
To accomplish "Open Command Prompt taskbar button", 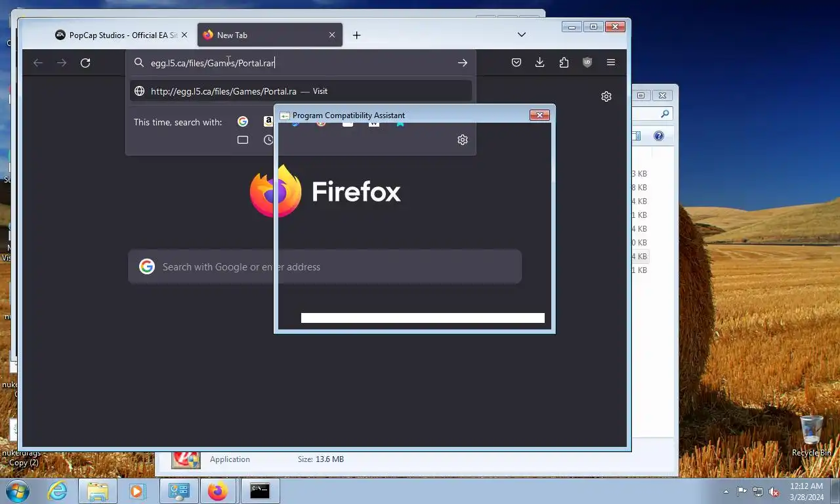I will point(260,491).
